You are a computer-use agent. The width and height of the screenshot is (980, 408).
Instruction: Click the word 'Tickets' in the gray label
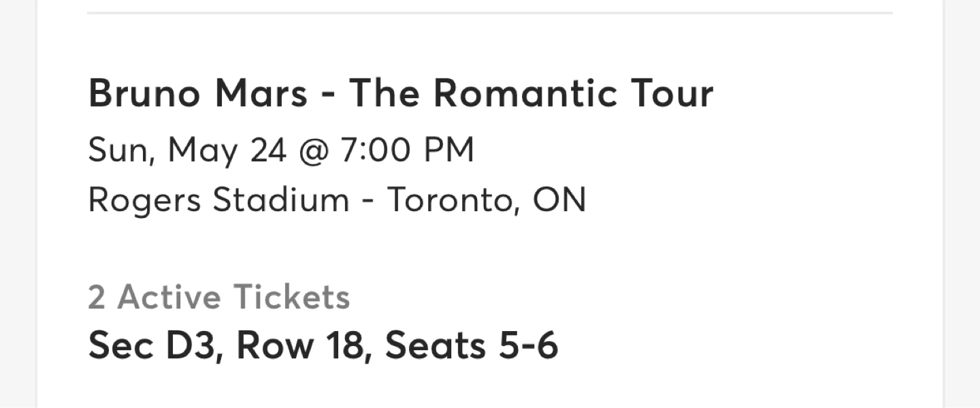pyautogui.click(x=291, y=297)
